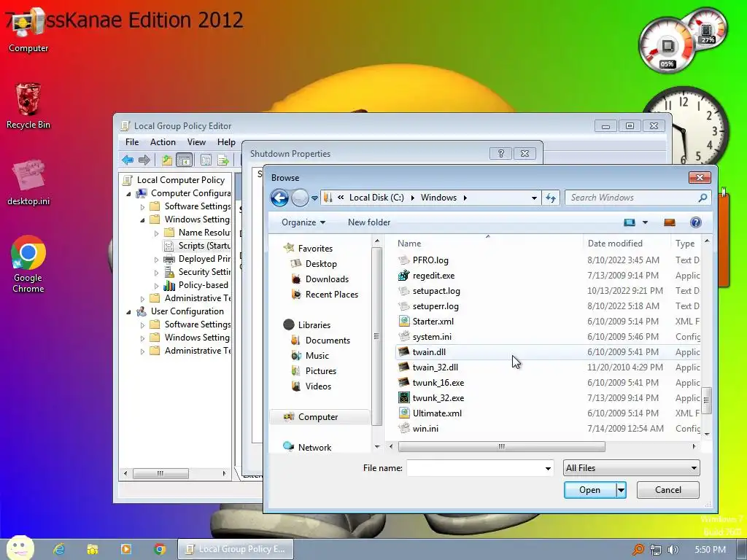Click Local Disk (C:) breadcrumb
747x560 pixels.
376,198
